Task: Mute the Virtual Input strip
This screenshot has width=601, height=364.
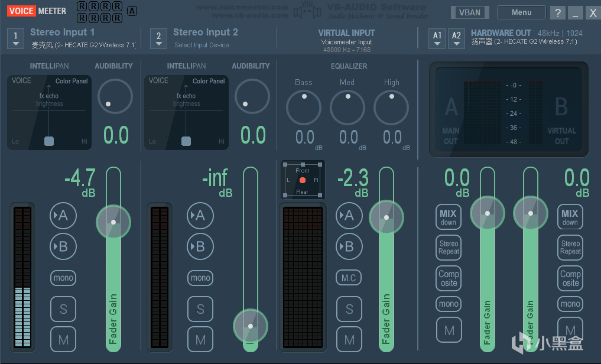Action: tap(349, 340)
